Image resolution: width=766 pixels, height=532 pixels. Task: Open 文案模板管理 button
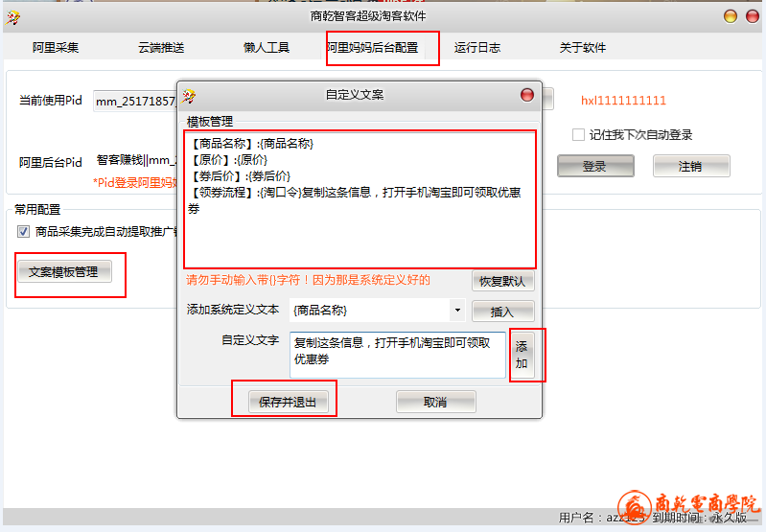pos(64,271)
